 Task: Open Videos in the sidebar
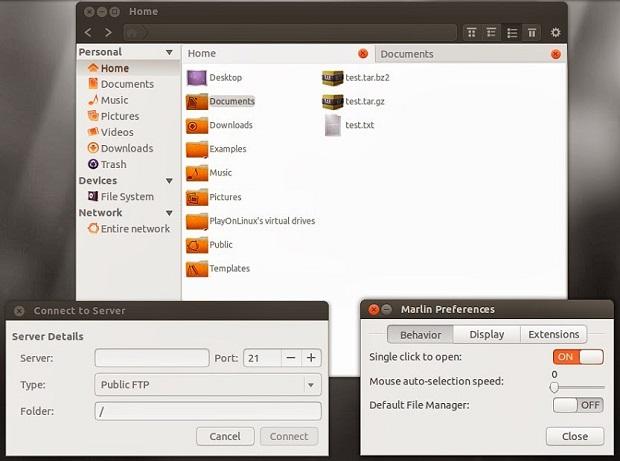point(111,132)
